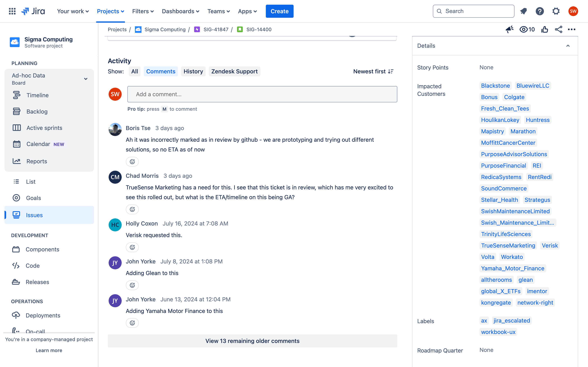Switch to the History activity tab
This screenshot has width=588, height=367.
click(193, 71)
